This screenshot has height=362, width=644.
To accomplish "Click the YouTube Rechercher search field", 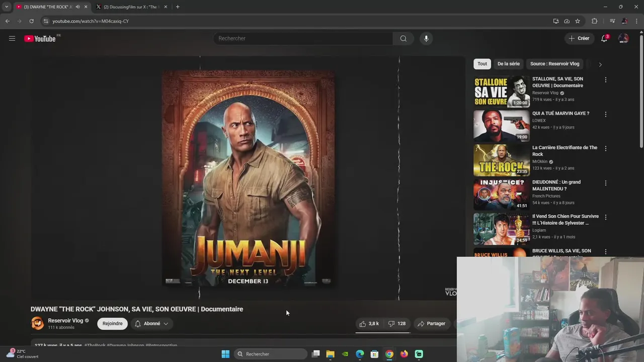I will 303,38.
